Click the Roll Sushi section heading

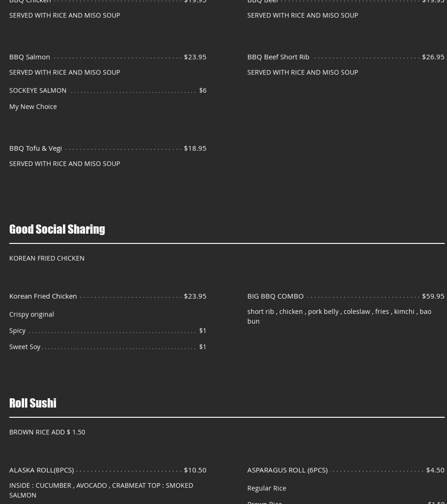(x=33, y=403)
